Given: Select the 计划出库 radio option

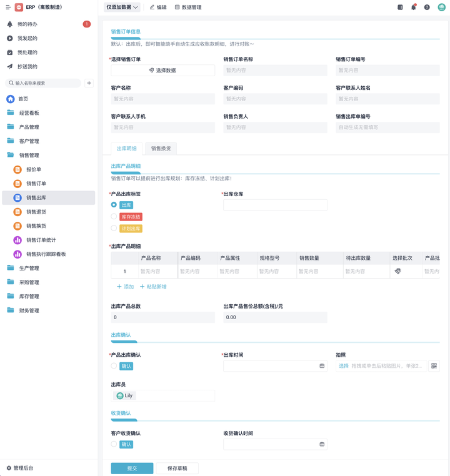Looking at the screenshot, I should [x=114, y=229].
